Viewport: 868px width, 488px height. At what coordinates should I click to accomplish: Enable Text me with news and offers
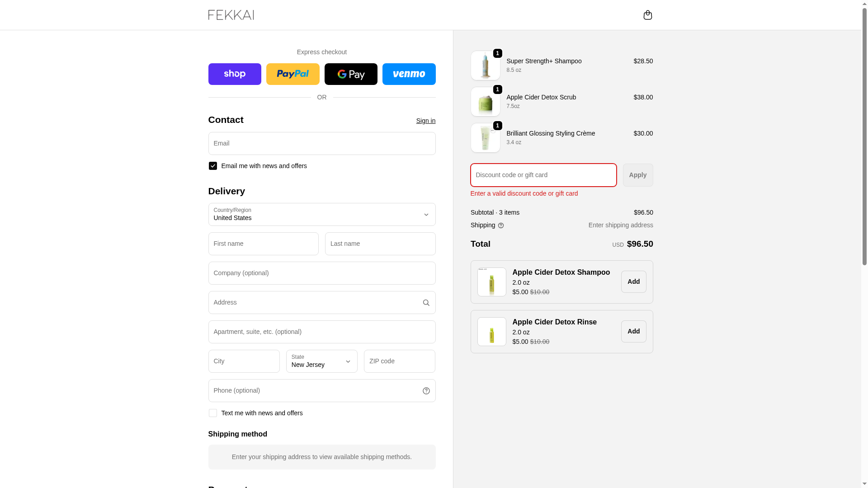pos(213,413)
